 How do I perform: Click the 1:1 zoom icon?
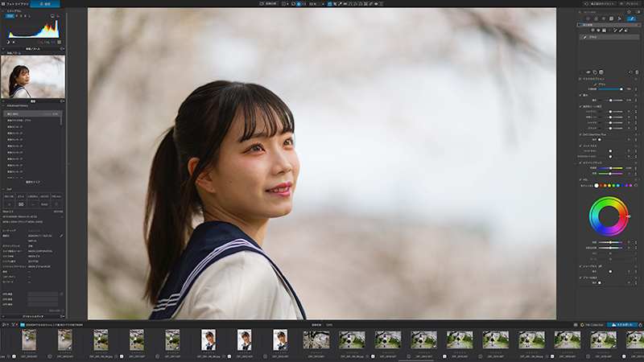coord(304,4)
